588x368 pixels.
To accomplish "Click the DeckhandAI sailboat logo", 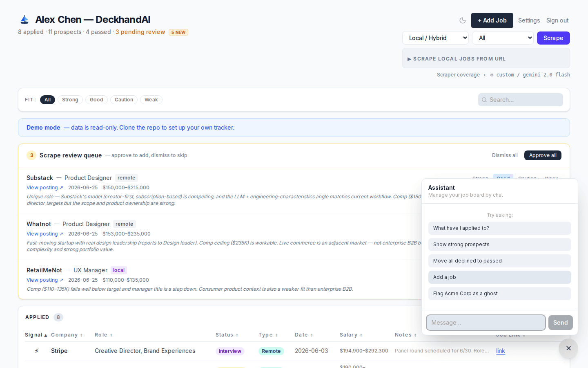I will (x=24, y=20).
